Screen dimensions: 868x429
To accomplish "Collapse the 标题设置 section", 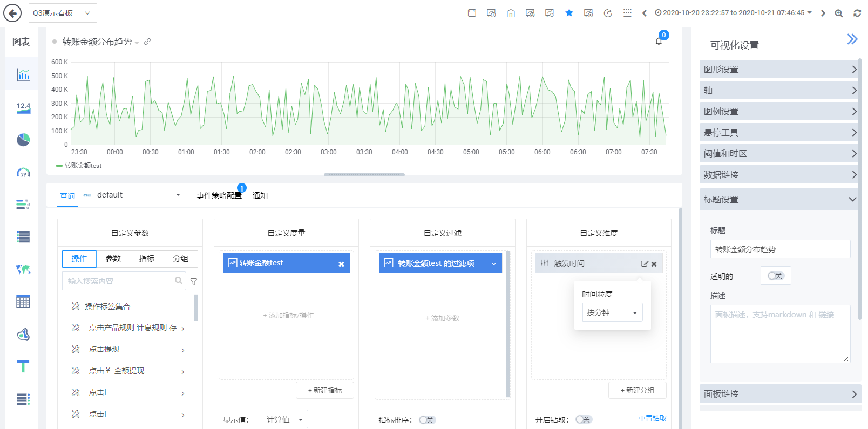I will (x=780, y=199).
